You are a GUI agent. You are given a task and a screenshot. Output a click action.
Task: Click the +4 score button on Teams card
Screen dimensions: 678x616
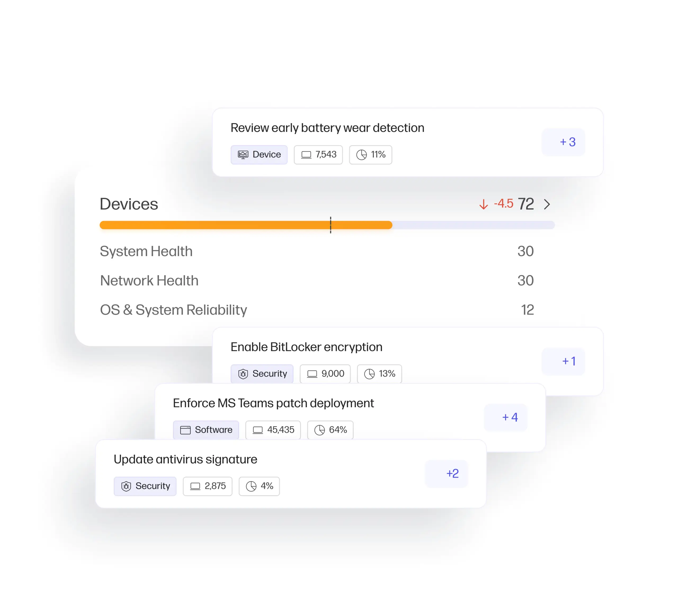coord(505,418)
